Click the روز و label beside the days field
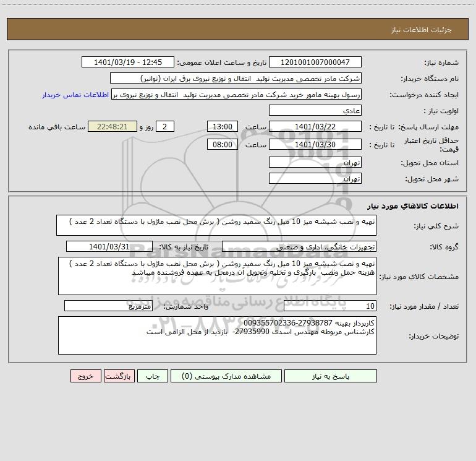This screenshot has height=461, width=476. click(x=147, y=127)
